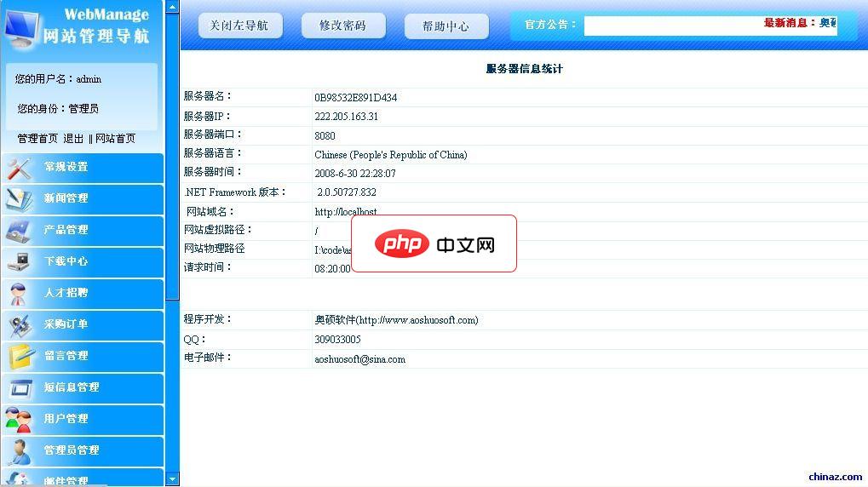Click the 服务器端口： label
Screen dimensions: 868x487
(213, 135)
